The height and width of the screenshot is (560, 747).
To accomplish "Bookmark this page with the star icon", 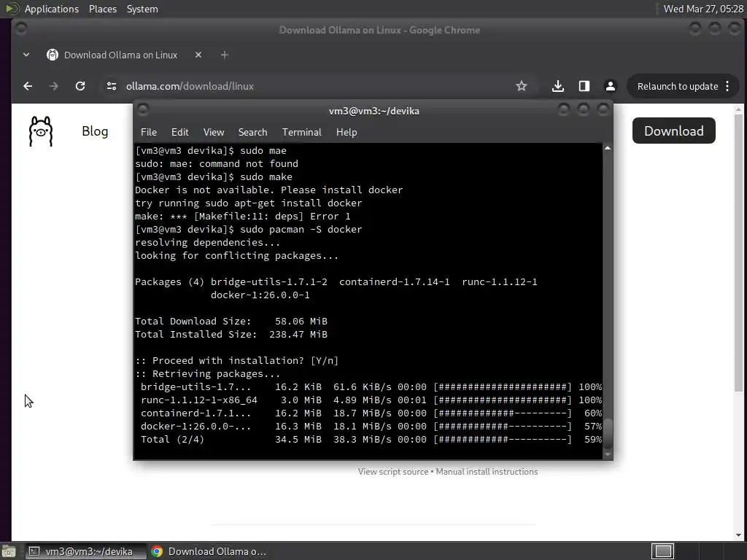I will pyautogui.click(x=521, y=86).
